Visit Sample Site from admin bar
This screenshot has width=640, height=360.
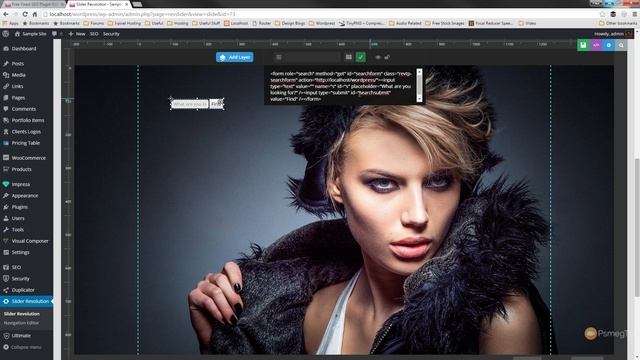point(31,34)
